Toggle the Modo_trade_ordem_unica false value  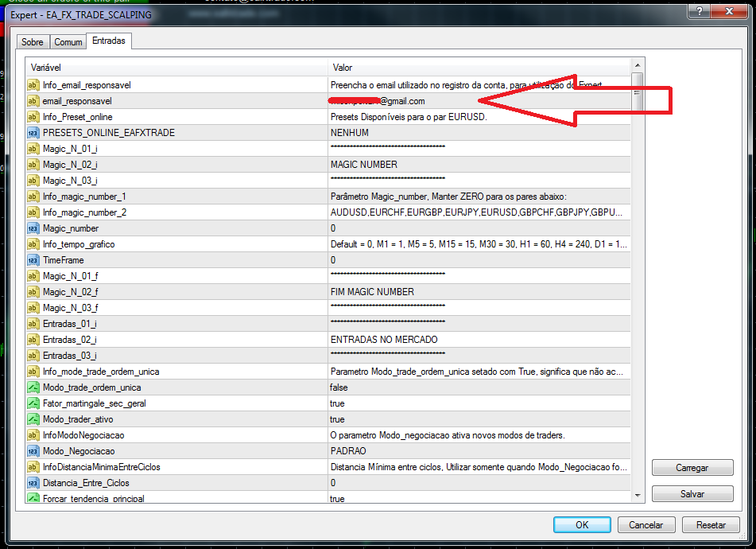(339, 387)
